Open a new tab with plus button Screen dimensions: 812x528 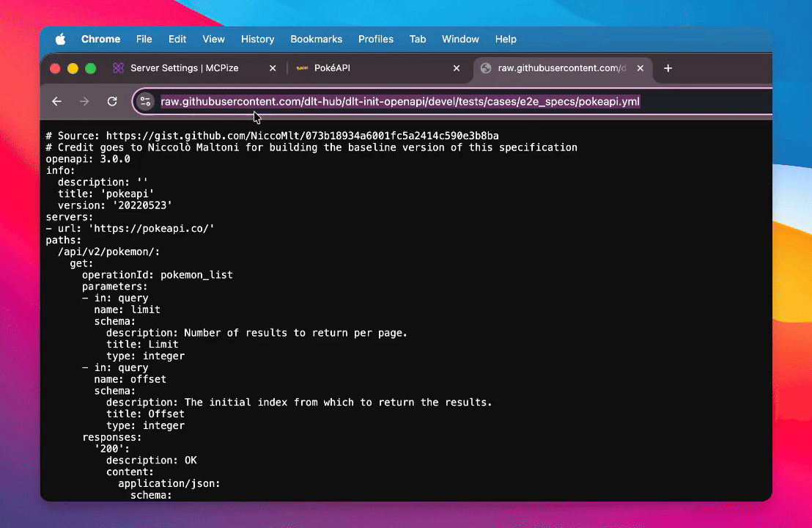coord(668,68)
